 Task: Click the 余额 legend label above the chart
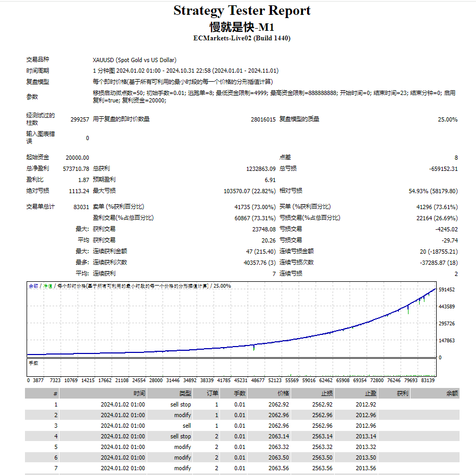click(33, 286)
